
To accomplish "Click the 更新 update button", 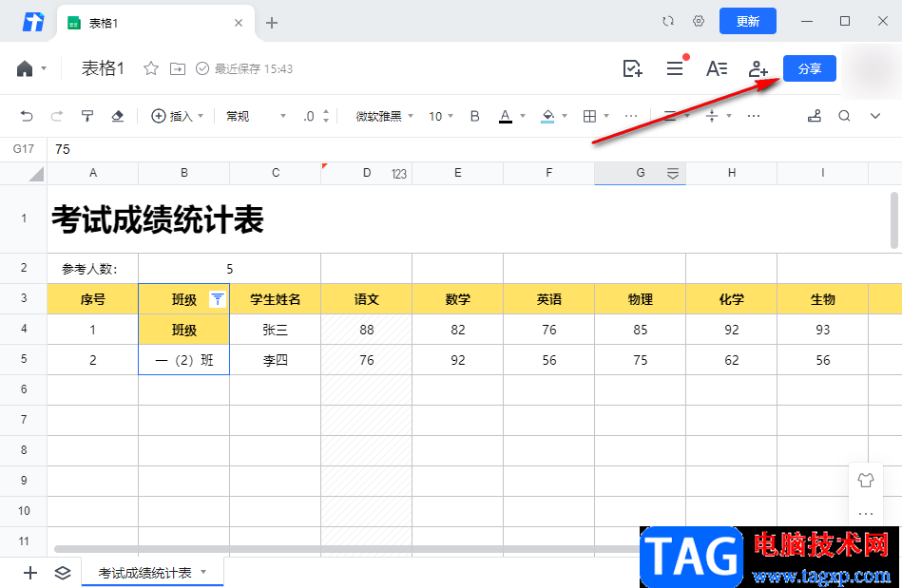I will pos(748,21).
